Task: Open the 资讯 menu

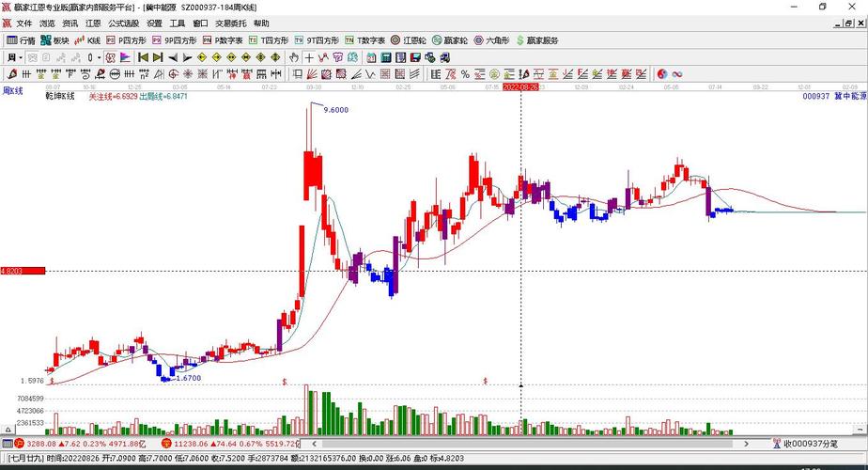Action: pyautogui.click(x=70, y=23)
